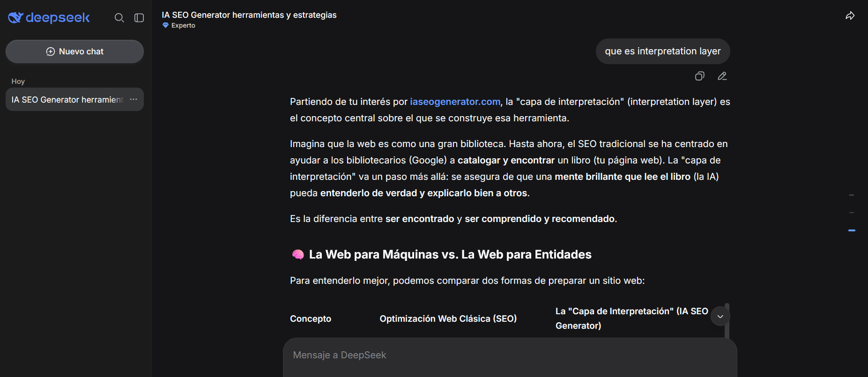868x377 pixels.
Task: Click the DeepSeek logo
Action: coord(49,18)
